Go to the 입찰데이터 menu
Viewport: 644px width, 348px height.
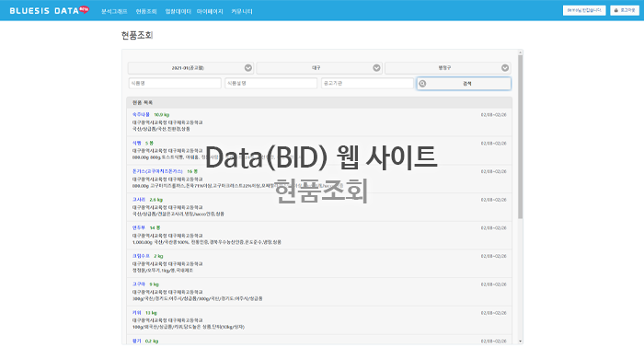[x=178, y=11]
